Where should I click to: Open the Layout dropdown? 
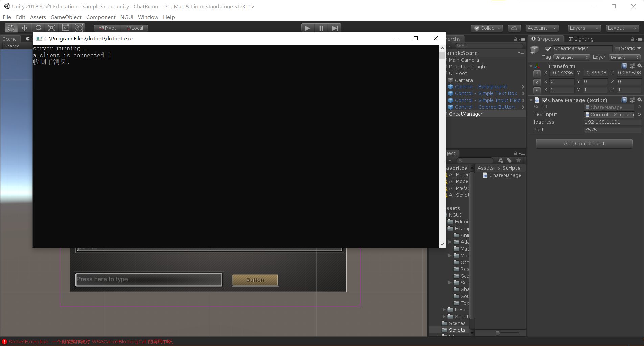pyautogui.click(x=623, y=28)
